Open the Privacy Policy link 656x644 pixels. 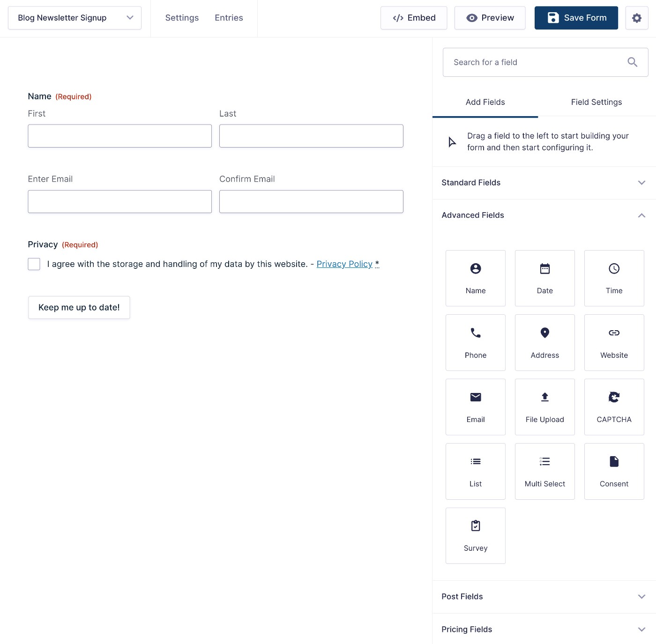pos(344,264)
